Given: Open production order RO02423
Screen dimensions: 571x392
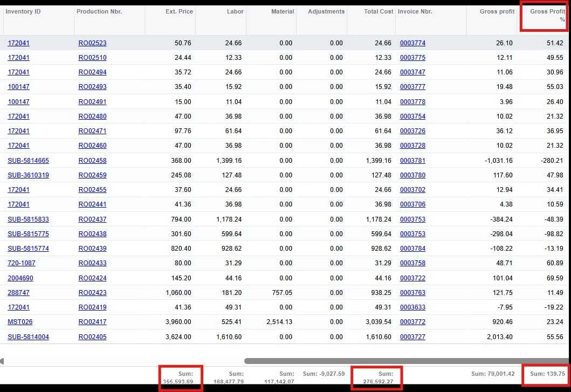Looking at the screenshot, I should [x=93, y=293].
